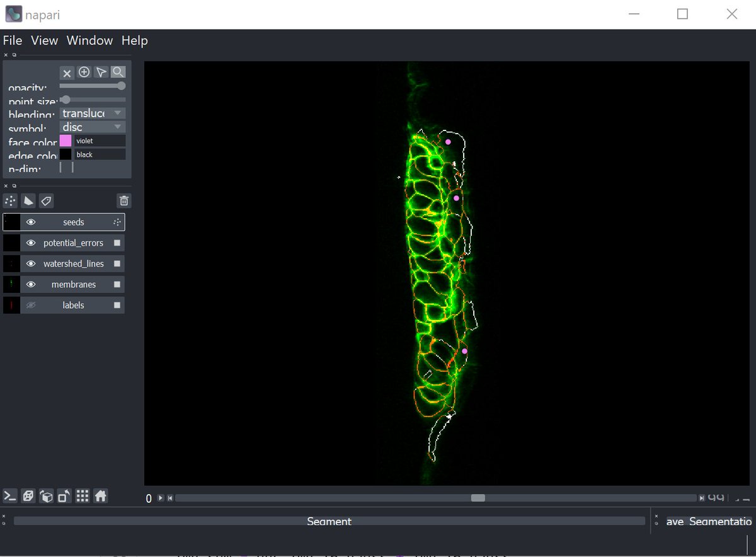Toggle the n-dim checkbox

pyautogui.click(x=66, y=167)
